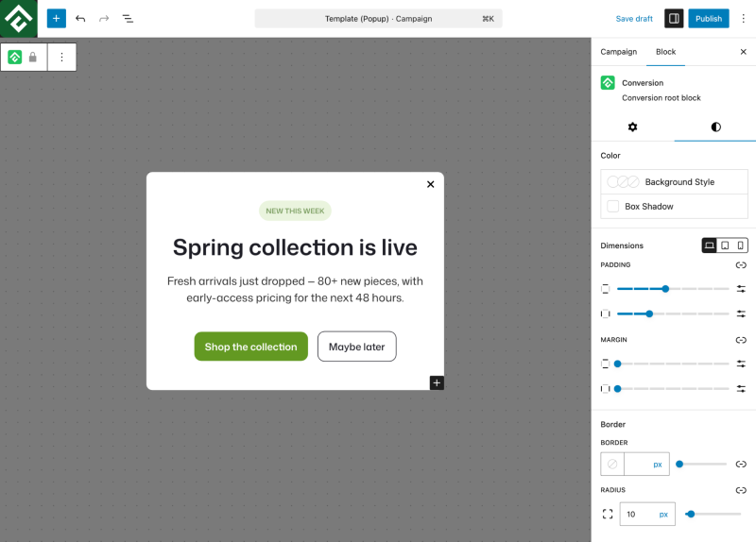Click the horizontal padding sides icon
The height and width of the screenshot is (542, 756).
click(x=605, y=313)
